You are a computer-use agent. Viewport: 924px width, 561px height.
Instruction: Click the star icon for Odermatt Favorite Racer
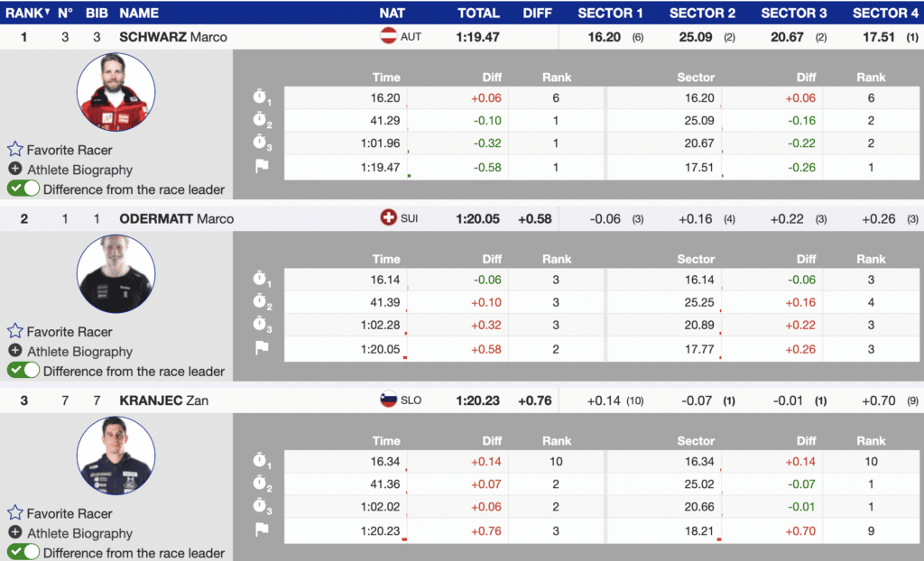15,331
